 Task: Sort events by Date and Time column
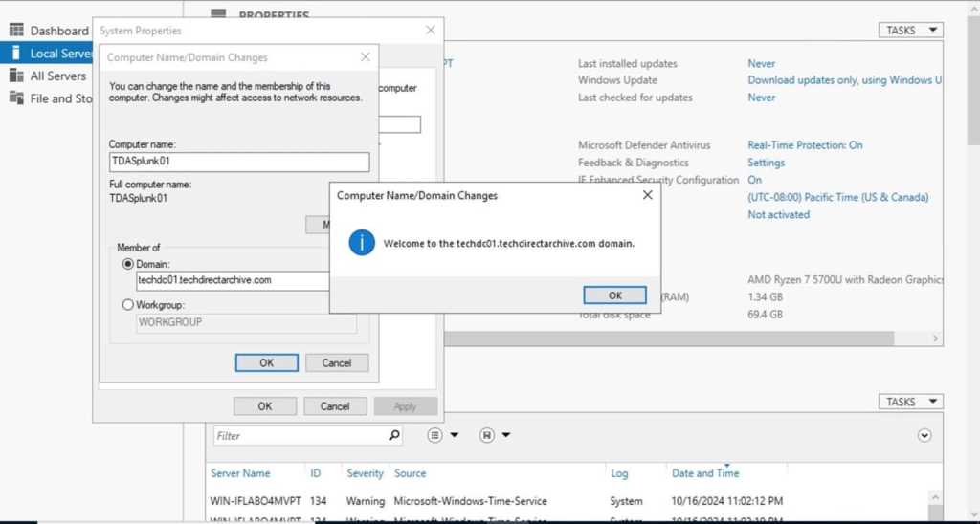tap(705, 473)
